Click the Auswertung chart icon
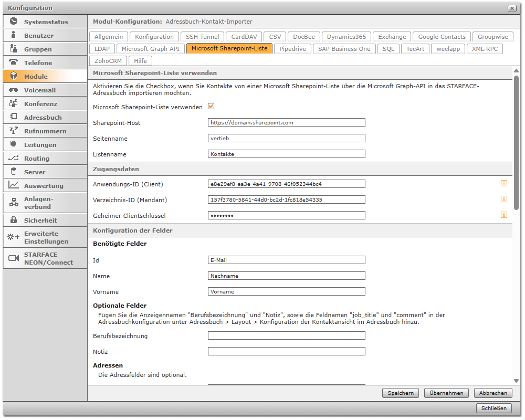 (x=14, y=185)
